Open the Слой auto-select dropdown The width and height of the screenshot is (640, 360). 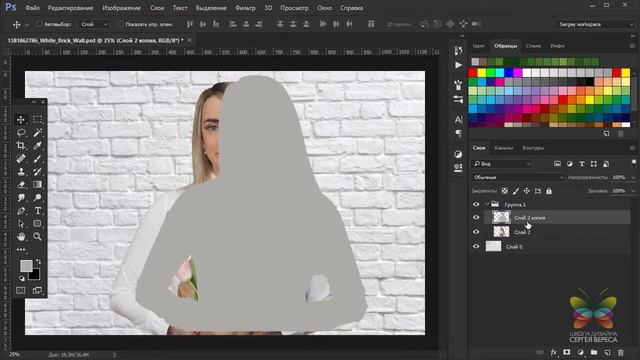[94, 24]
